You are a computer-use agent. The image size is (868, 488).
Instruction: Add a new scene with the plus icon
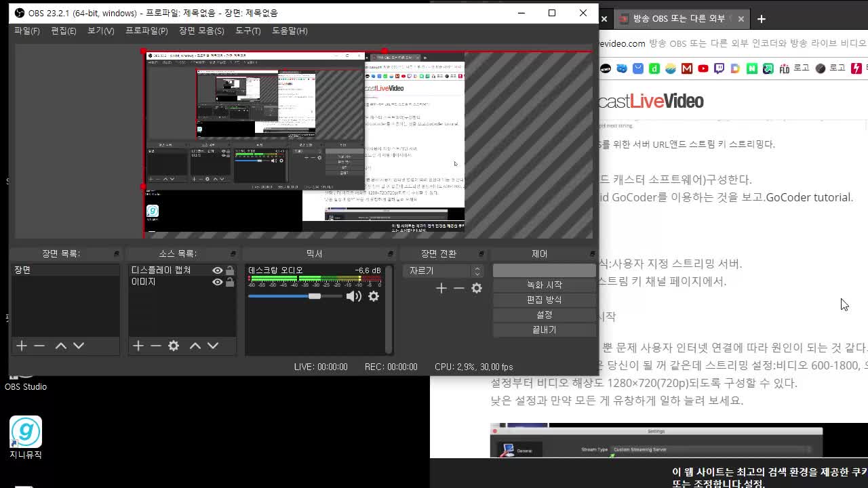[x=22, y=346]
